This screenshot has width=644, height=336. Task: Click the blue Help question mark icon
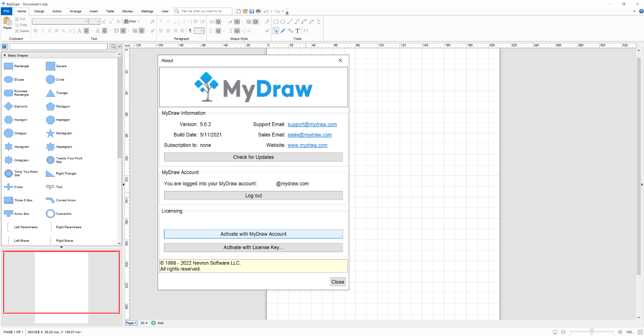641,11
